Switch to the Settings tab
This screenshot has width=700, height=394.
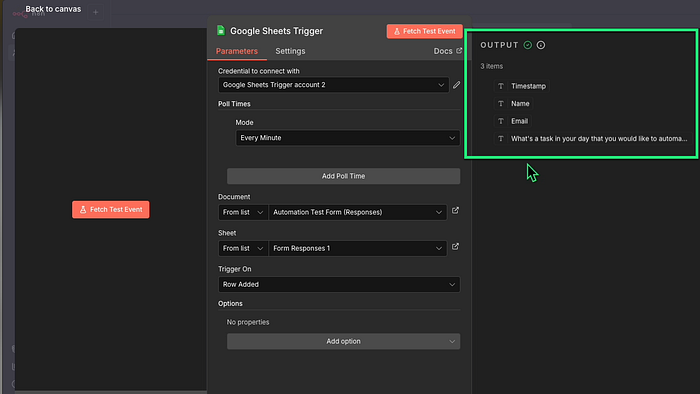pyautogui.click(x=290, y=51)
